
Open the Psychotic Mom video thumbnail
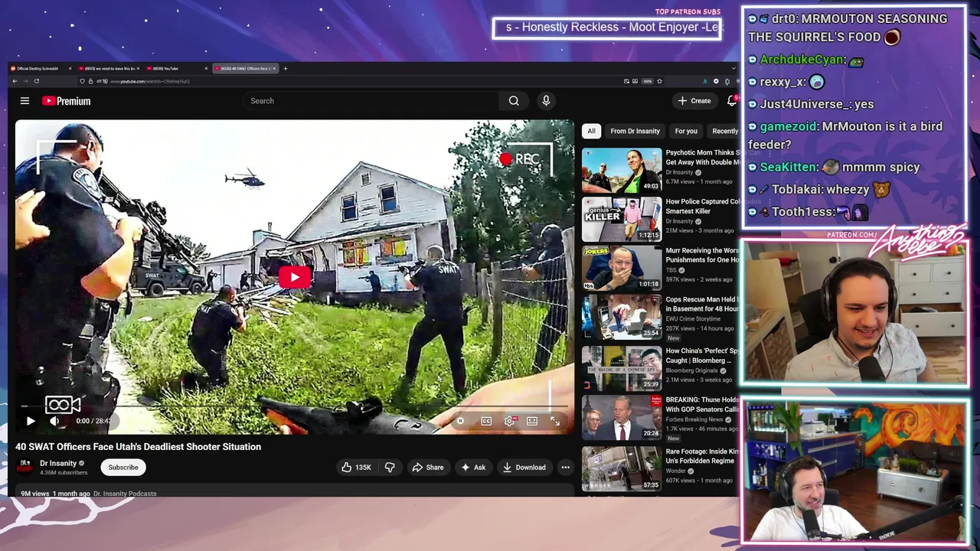622,170
